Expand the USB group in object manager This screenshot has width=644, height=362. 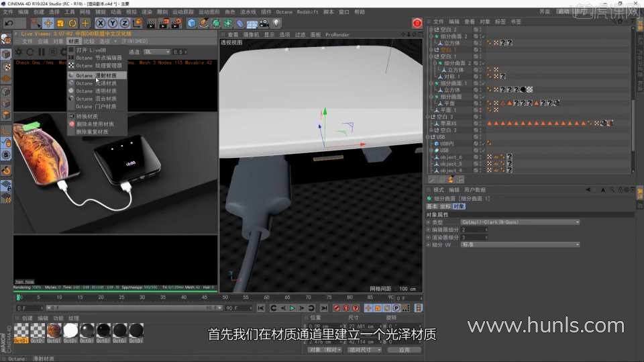click(x=428, y=137)
